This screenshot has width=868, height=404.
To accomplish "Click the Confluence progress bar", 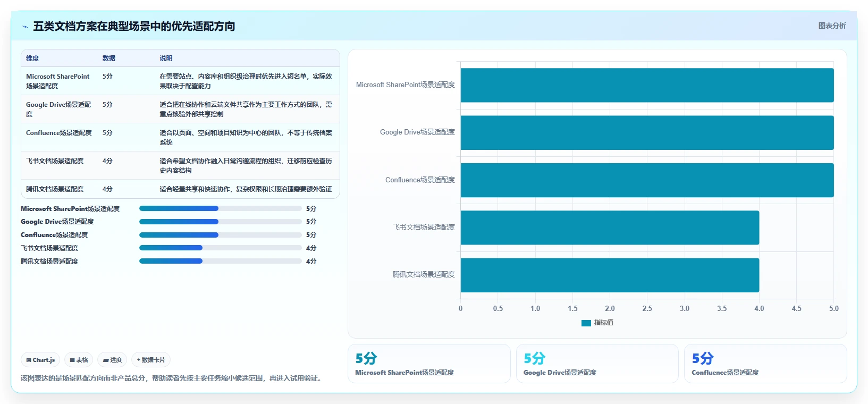I will pyautogui.click(x=220, y=235).
